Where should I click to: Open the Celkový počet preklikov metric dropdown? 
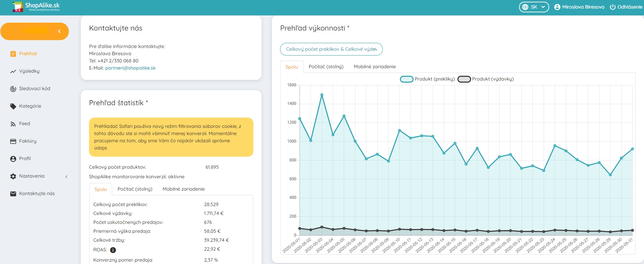click(x=331, y=49)
